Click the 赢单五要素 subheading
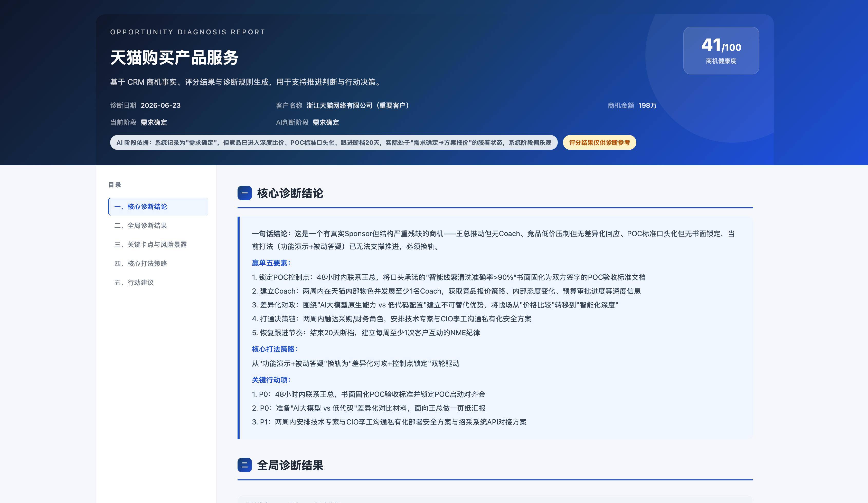Viewport: 868px width, 503px height. 271,263
